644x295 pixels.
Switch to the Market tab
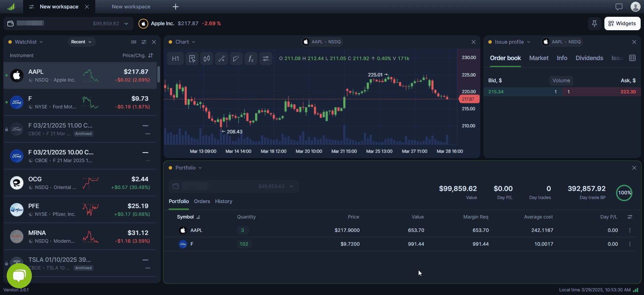pyautogui.click(x=539, y=58)
